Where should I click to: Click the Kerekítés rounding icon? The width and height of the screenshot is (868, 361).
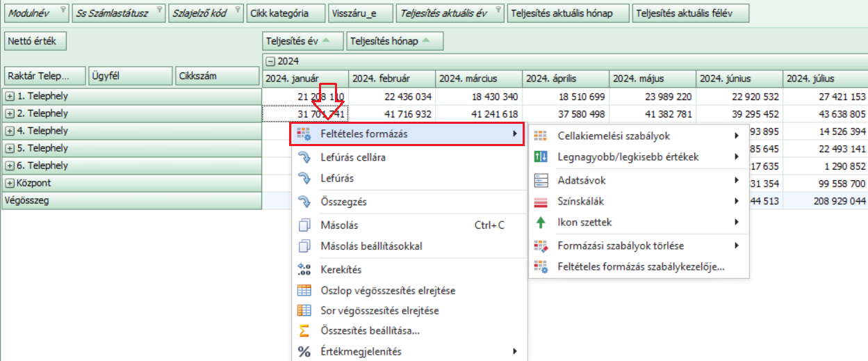coord(304,269)
